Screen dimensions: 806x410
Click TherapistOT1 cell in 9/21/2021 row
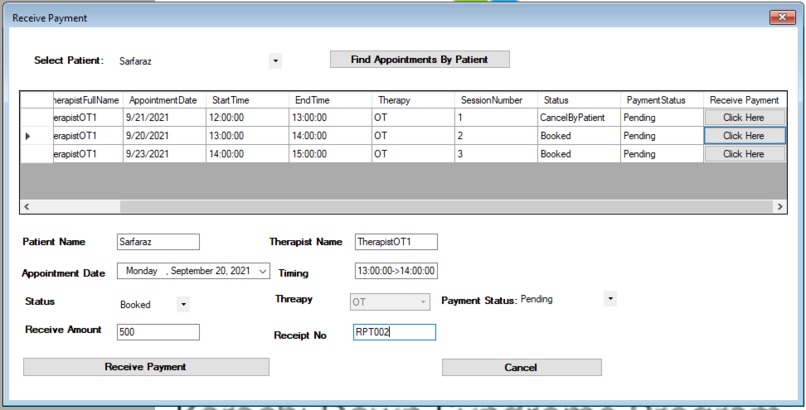pos(88,118)
